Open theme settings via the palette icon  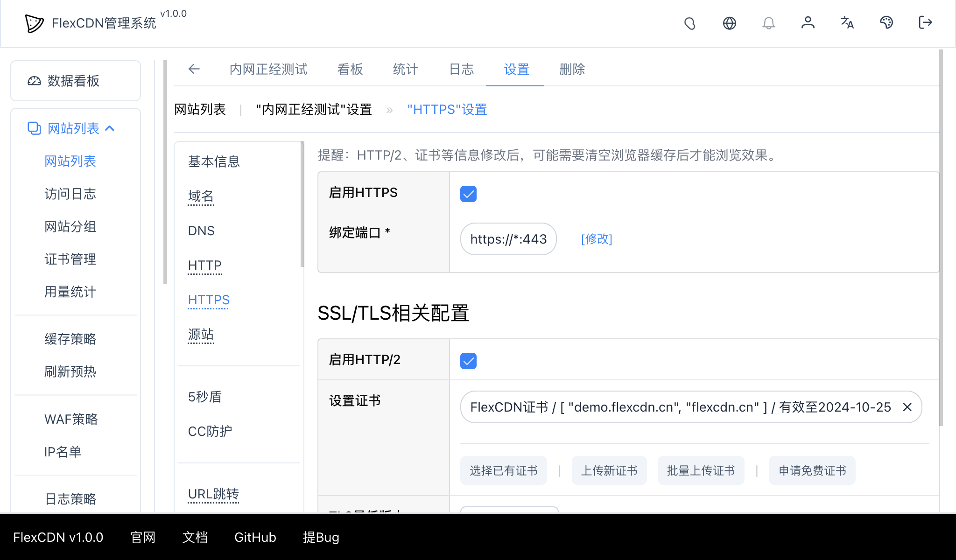(x=886, y=23)
